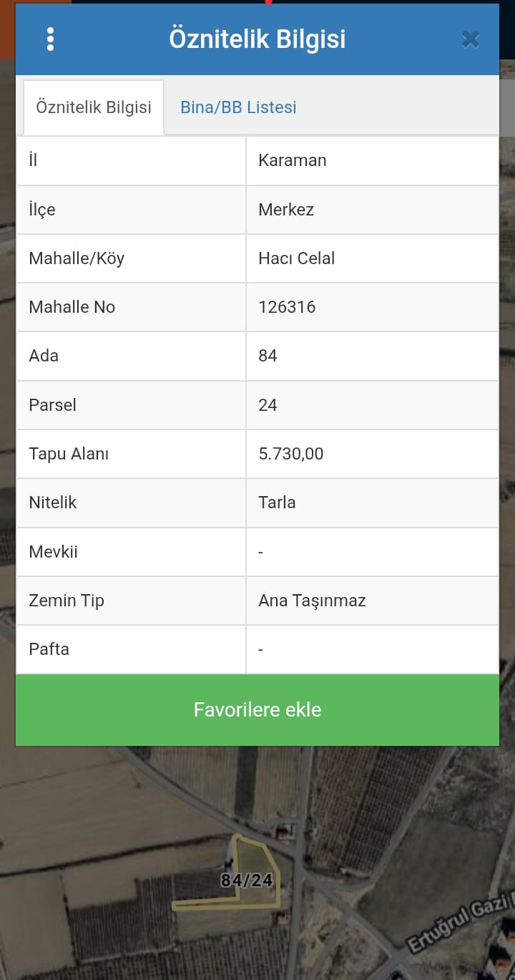This screenshot has width=515, height=980.
Task: Select the Öznitelik Bilgisi tab
Action: [x=94, y=107]
